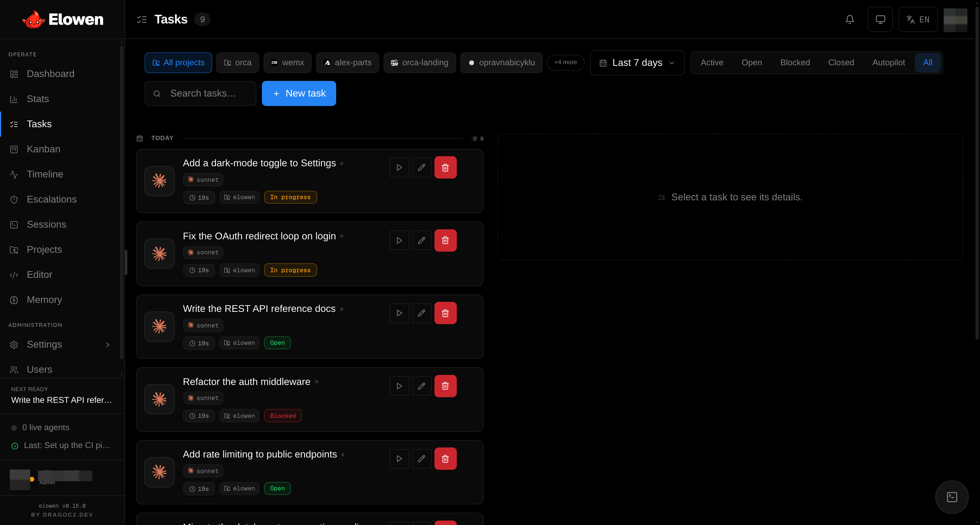The image size is (980, 525).
Task: Run the Refactor auth middleware task
Action: (x=399, y=386)
